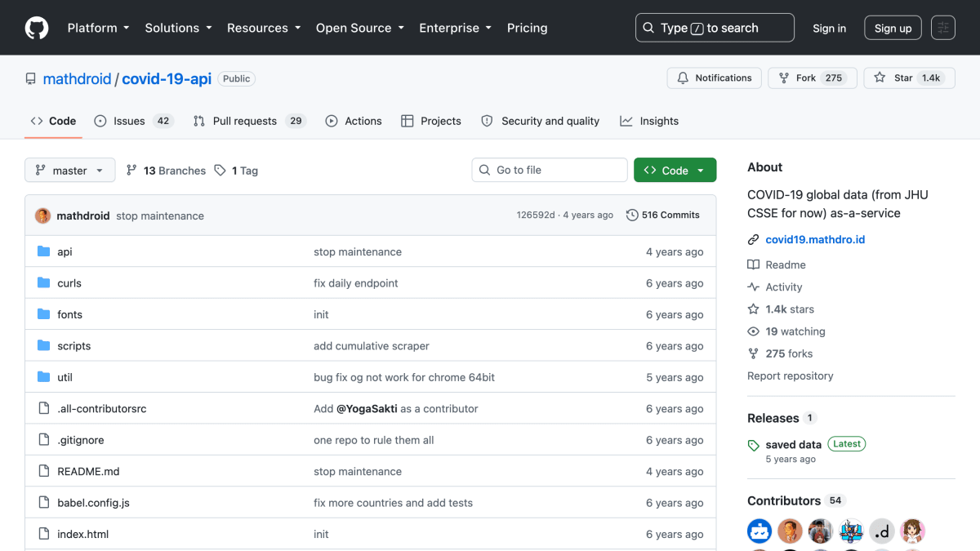The width and height of the screenshot is (980, 551).
Task: Select the Code tab
Action: (53, 121)
